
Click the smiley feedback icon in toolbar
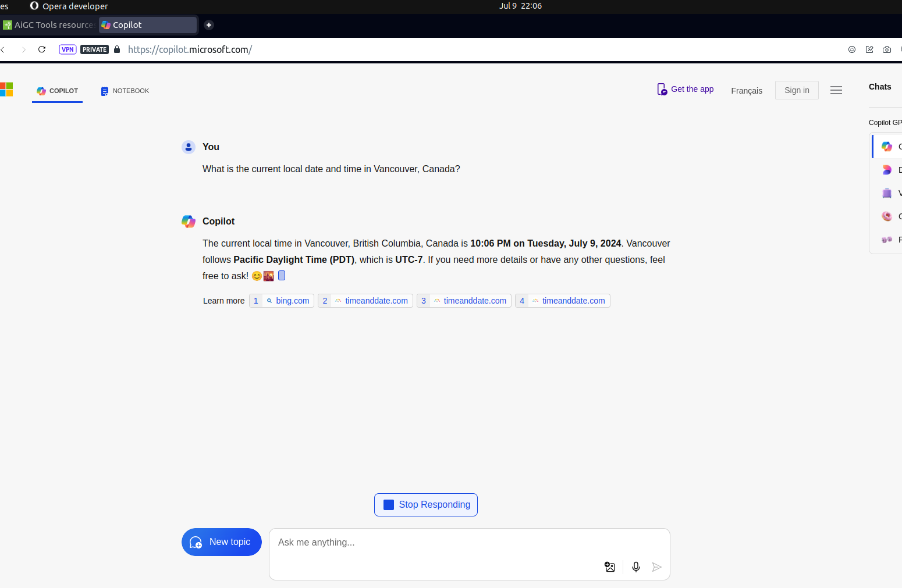(x=852, y=49)
